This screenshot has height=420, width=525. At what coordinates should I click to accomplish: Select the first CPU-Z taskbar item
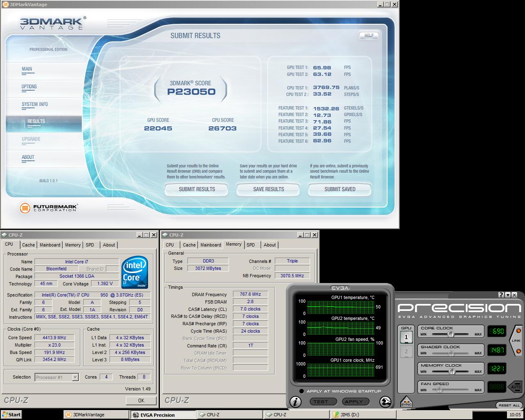coord(230,415)
